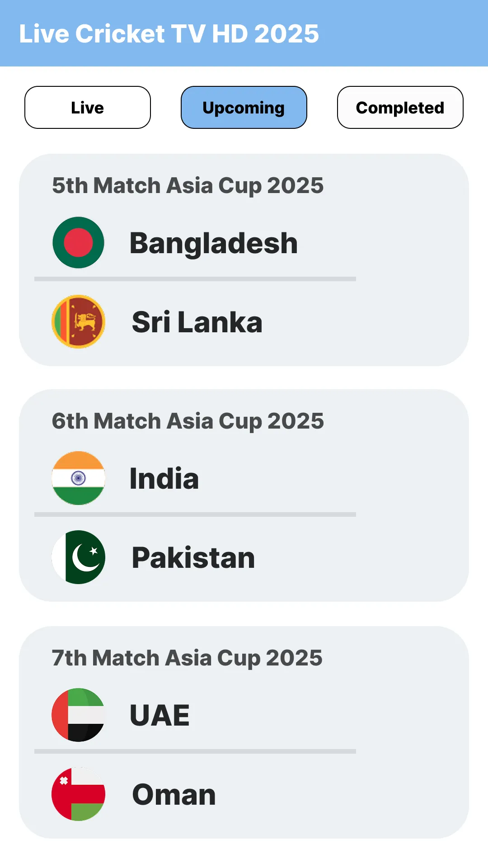Open the 5th Match Asia Cup heading
Viewport: 488px width, 868px height.
188,186
